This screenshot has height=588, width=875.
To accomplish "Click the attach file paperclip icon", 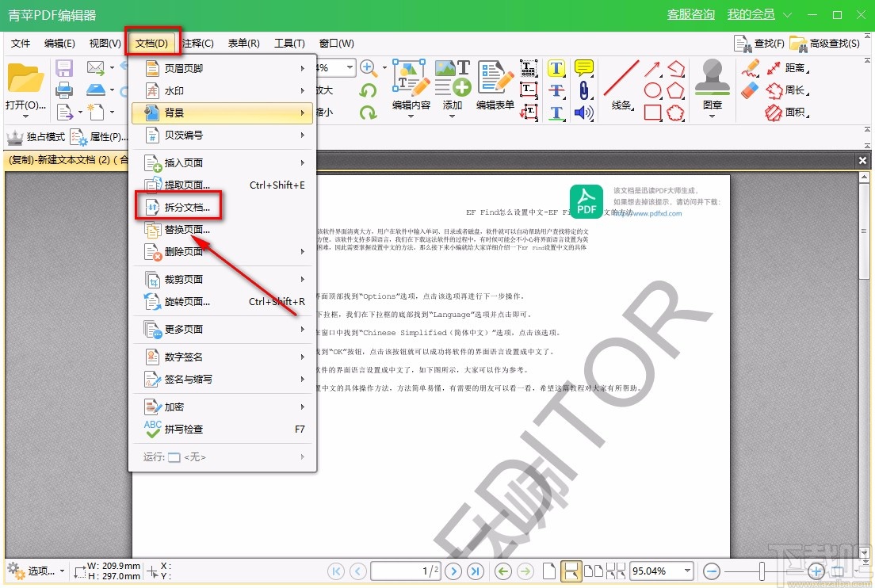I will point(583,90).
